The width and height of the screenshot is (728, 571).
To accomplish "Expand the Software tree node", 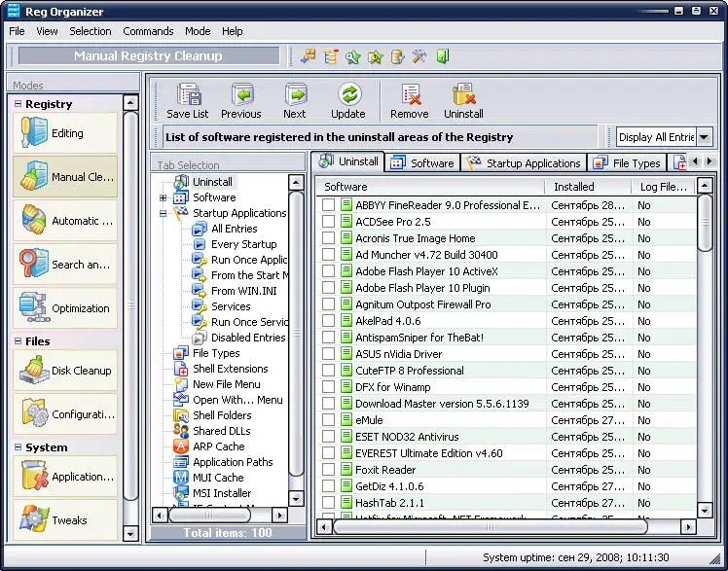I will click(164, 198).
